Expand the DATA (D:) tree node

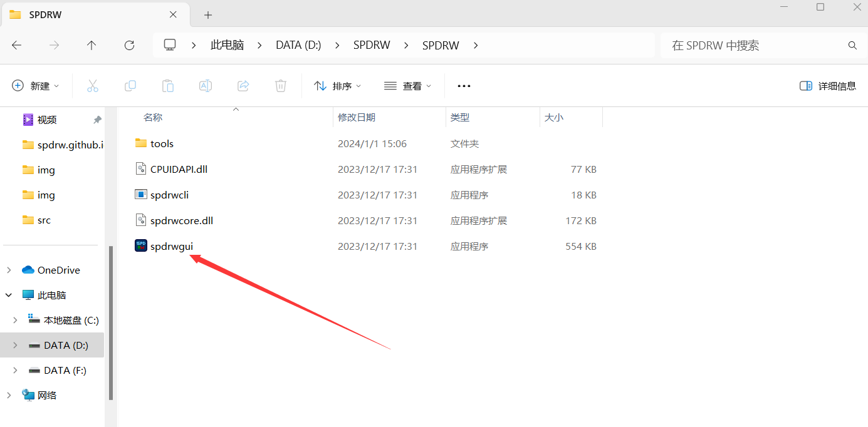15,345
